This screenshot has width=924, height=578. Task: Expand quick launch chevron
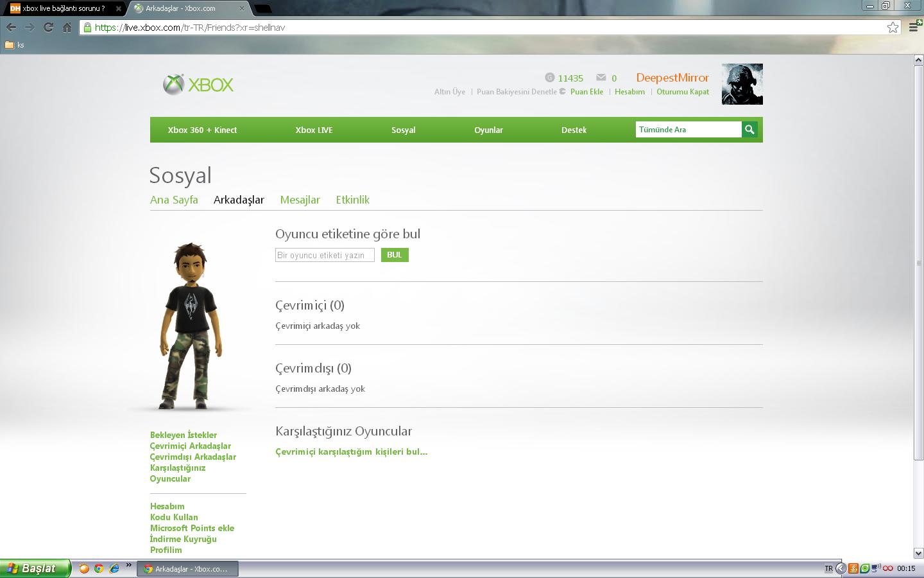tap(128, 566)
